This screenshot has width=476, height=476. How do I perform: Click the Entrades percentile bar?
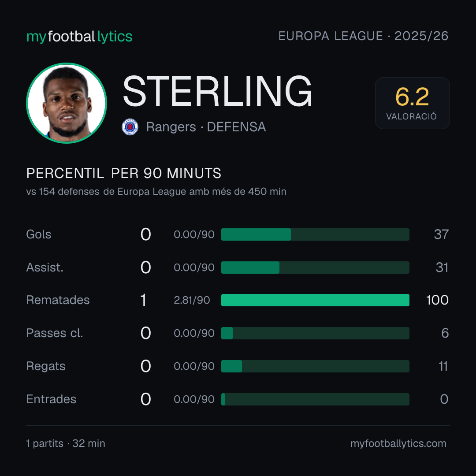315,399
